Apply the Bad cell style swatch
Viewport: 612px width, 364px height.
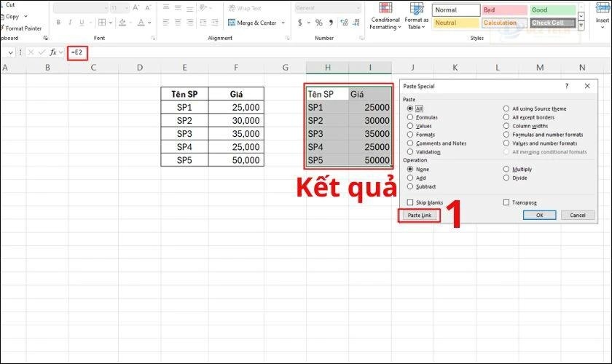(x=504, y=9)
